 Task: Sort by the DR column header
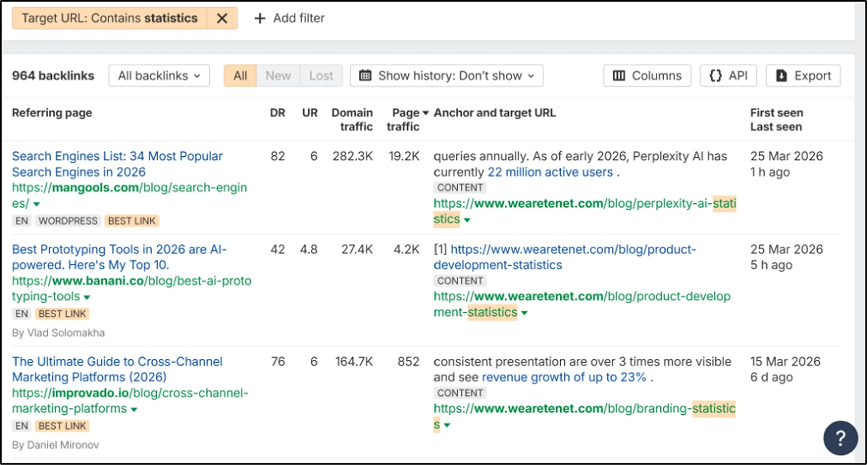tap(278, 113)
